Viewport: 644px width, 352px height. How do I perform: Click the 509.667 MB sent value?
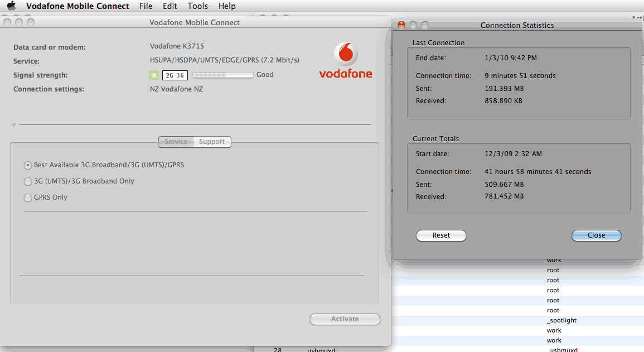coord(504,185)
